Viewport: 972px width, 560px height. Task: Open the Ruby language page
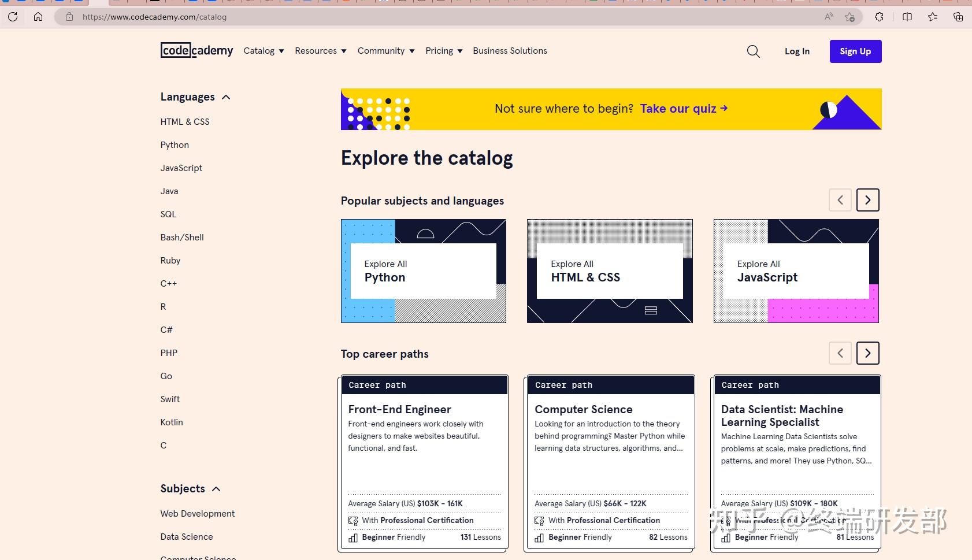click(x=170, y=261)
